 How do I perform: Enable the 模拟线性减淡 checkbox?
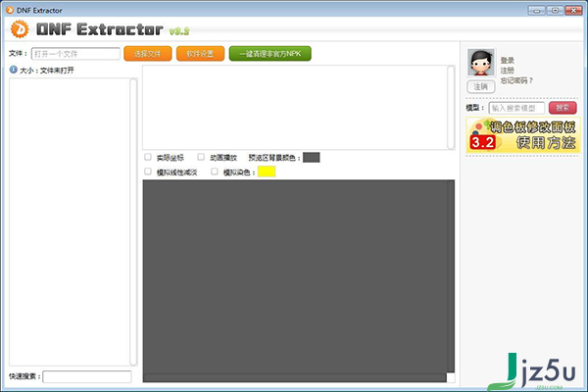click(148, 171)
